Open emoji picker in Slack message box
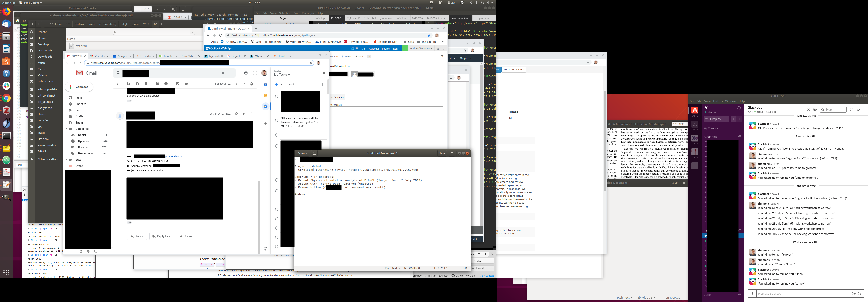This screenshot has height=302, width=868. 860,293
